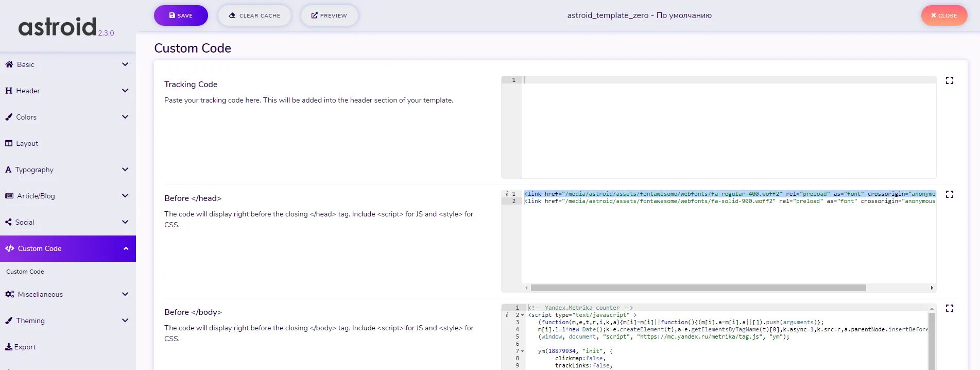The width and height of the screenshot is (980, 370).
Task: Click line 2 in Before </head> editor
Action: point(730,201)
